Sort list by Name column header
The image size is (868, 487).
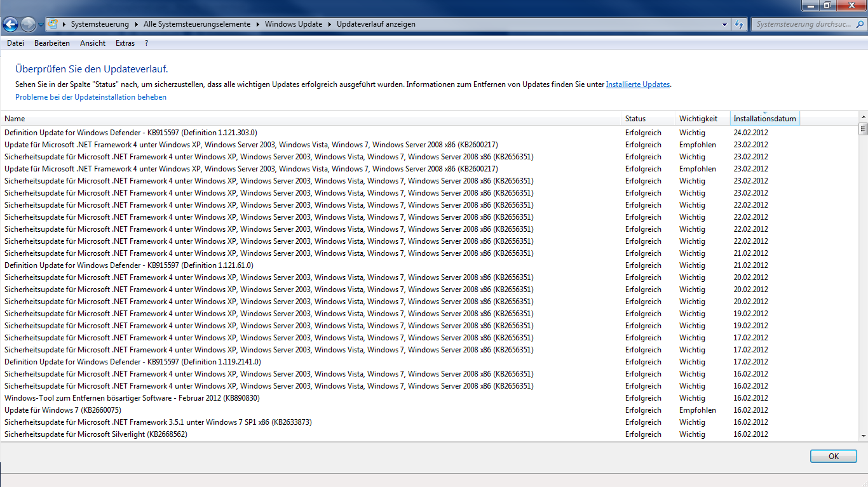pyautogui.click(x=311, y=119)
